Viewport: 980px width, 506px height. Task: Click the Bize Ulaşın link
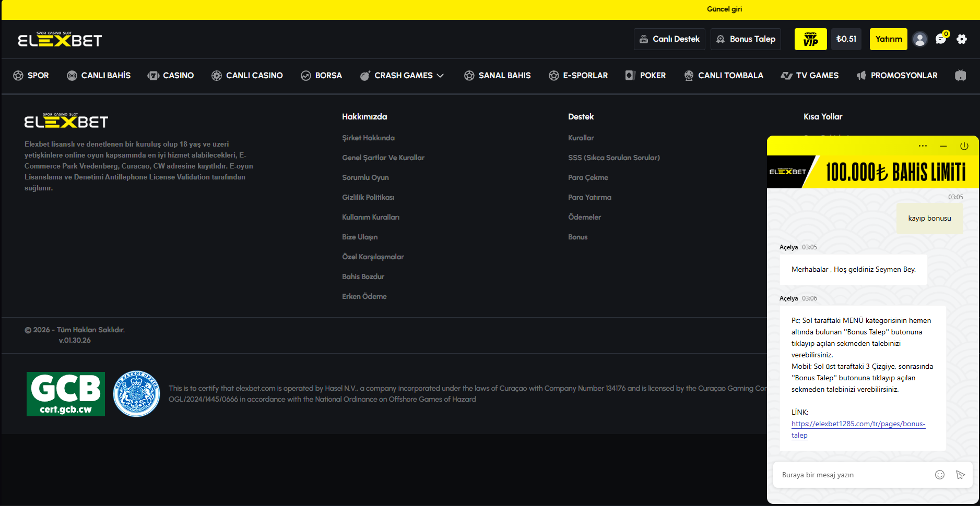360,237
